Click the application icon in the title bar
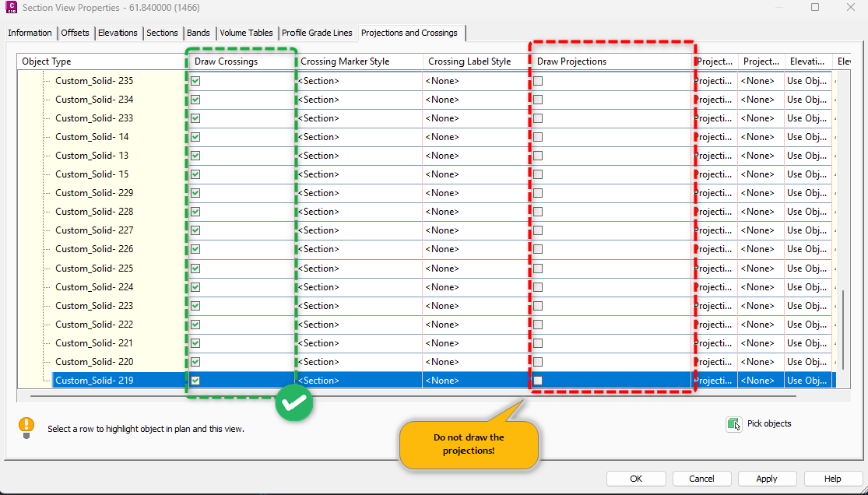Image resolution: width=868 pixels, height=495 pixels. [x=10, y=7]
